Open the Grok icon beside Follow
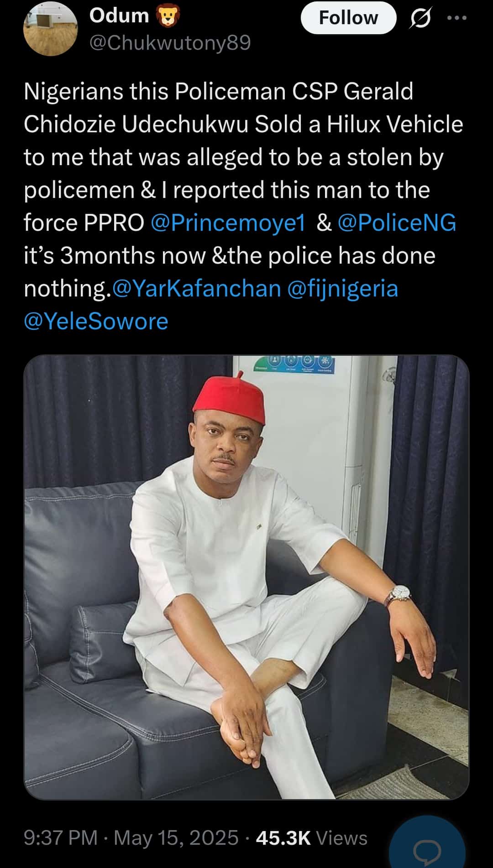Viewport: 493px width, 868px height. pyautogui.click(x=420, y=18)
